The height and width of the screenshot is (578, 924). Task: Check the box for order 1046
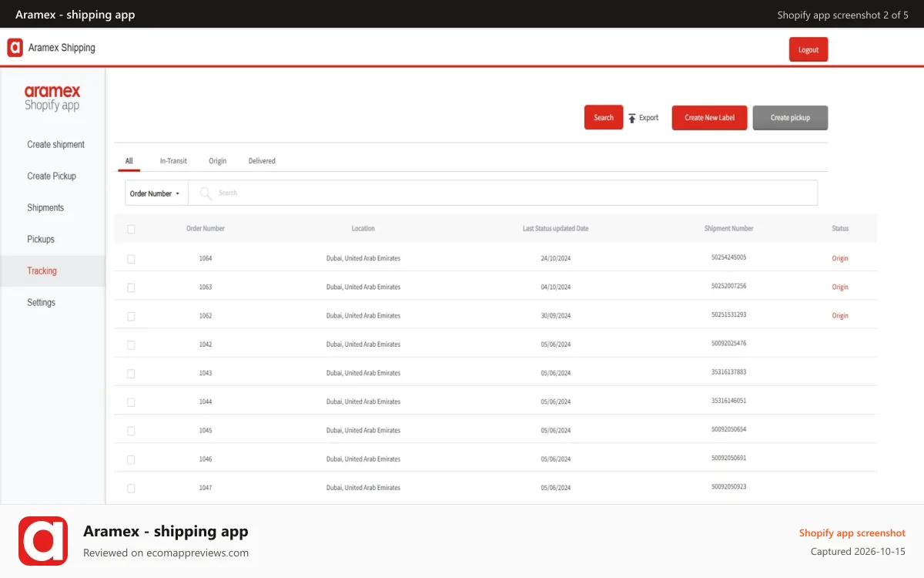click(131, 459)
